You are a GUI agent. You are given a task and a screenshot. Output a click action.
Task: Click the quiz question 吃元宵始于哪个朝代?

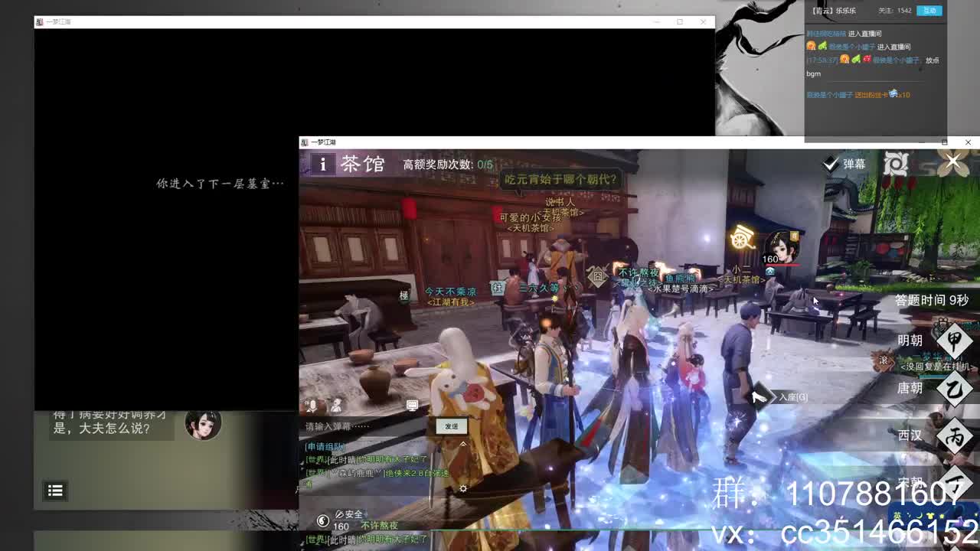click(x=560, y=179)
